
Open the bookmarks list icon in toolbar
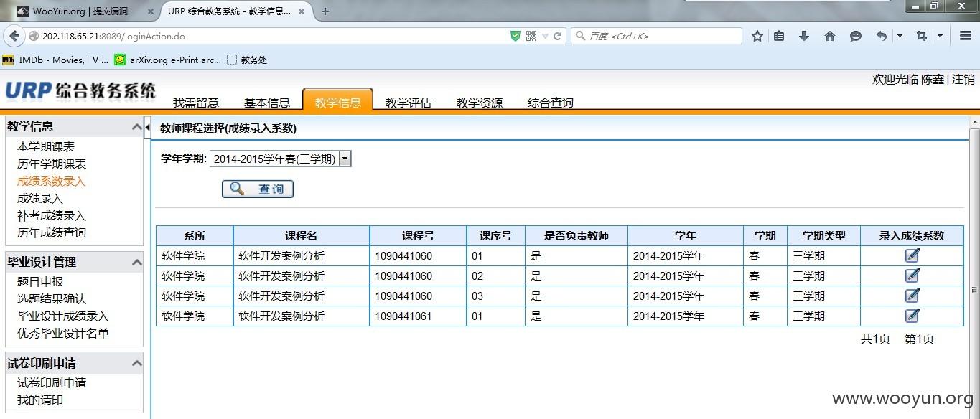tap(779, 36)
